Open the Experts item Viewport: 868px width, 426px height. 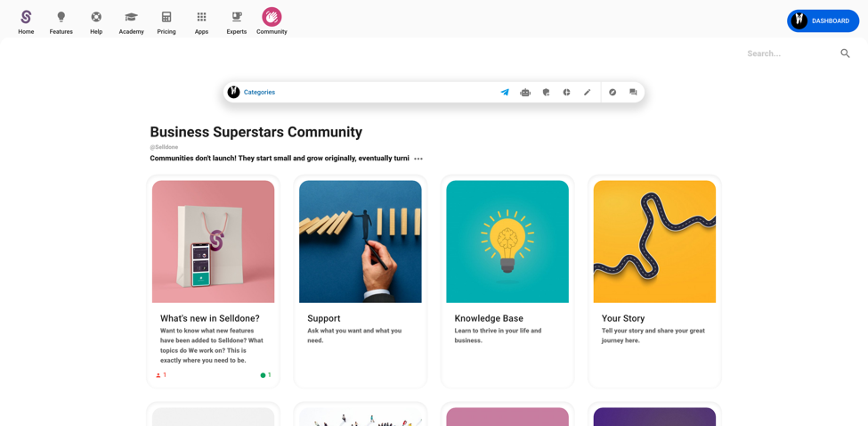click(237, 22)
